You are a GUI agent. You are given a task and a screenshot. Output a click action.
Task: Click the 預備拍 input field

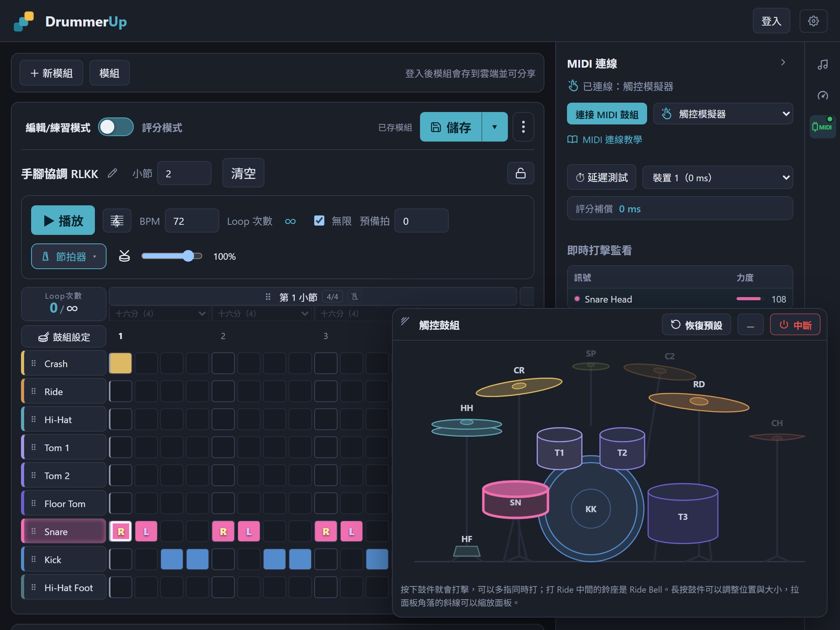[421, 220]
